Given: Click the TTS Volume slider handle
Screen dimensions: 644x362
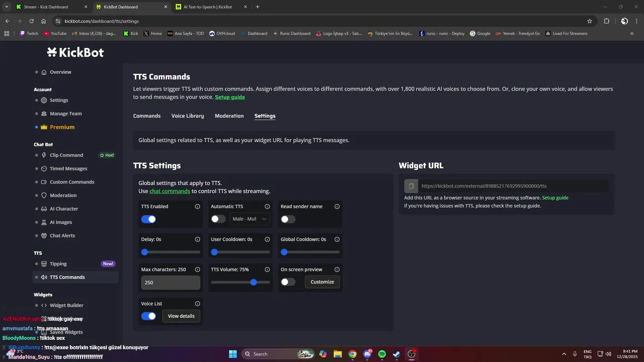Looking at the screenshot, I should (x=254, y=283).
